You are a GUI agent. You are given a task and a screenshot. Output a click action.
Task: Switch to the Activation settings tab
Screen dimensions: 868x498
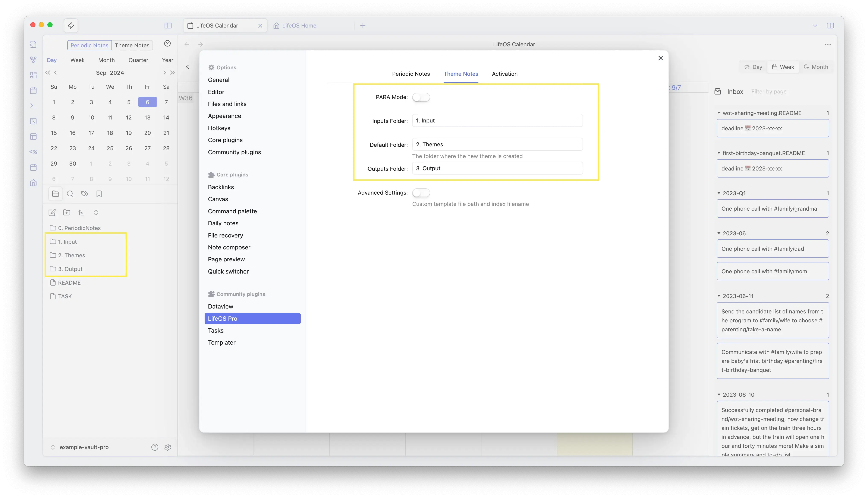tap(504, 74)
